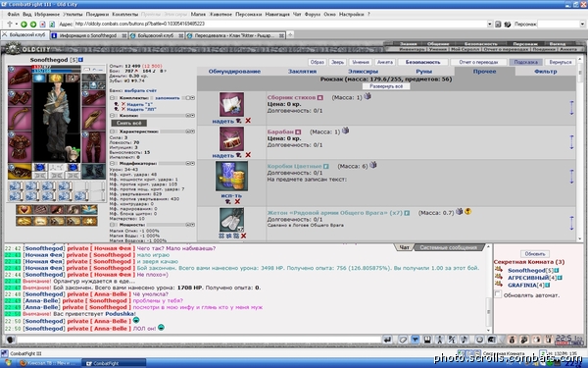Click the move arrows for Барабан row
Image resolution: width=588 pixels, height=368 pixels.
point(571,142)
